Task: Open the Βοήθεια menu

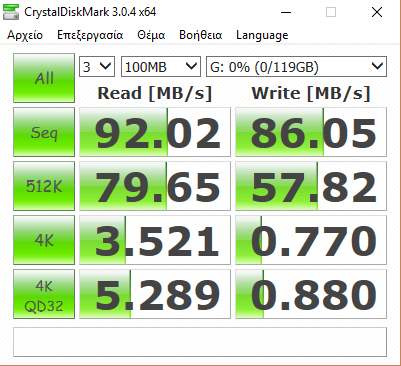Action: [x=201, y=35]
